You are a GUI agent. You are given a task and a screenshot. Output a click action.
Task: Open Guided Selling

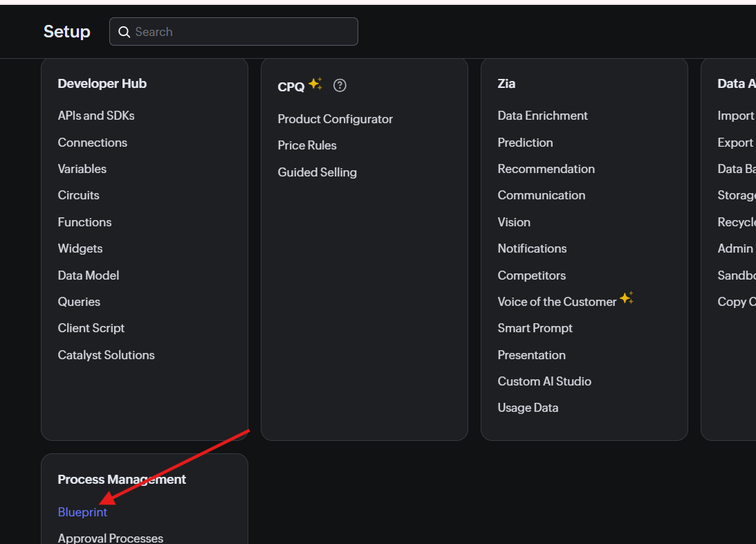[317, 172]
